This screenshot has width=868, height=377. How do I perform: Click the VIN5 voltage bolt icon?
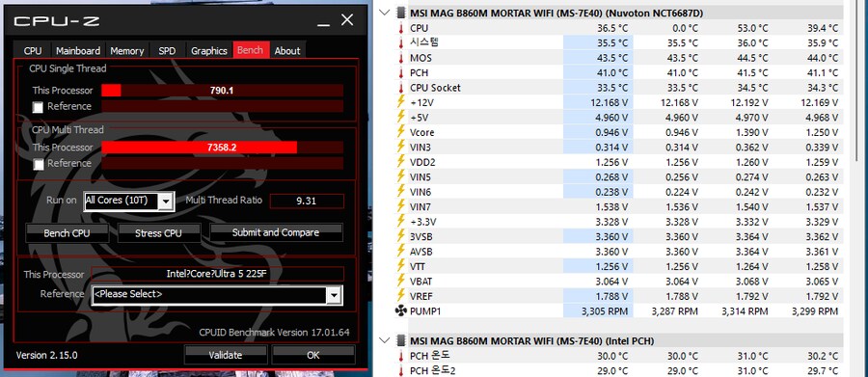[401, 176]
